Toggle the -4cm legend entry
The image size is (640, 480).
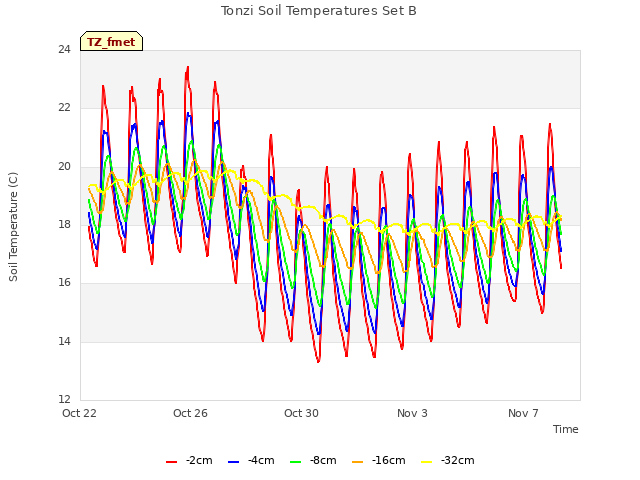[x=251, y=461]
